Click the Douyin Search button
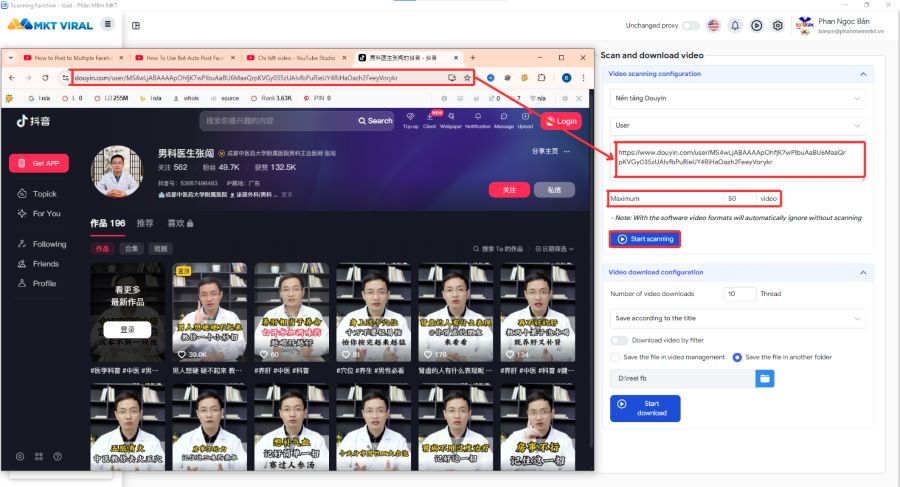Viewport: 900px width, 487px height. tap(375, 121)
